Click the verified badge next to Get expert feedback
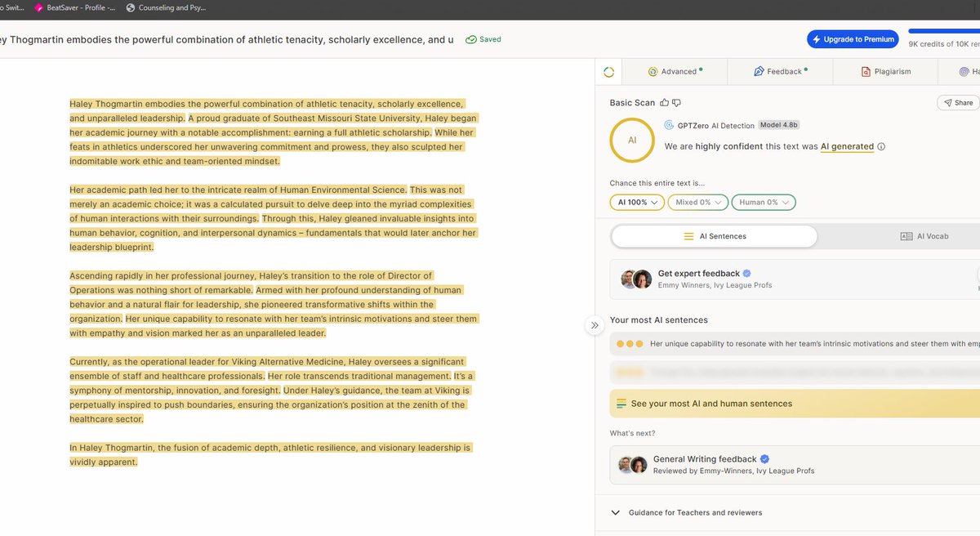Screen dimensions: 980x536 click(x=747, y=274)
